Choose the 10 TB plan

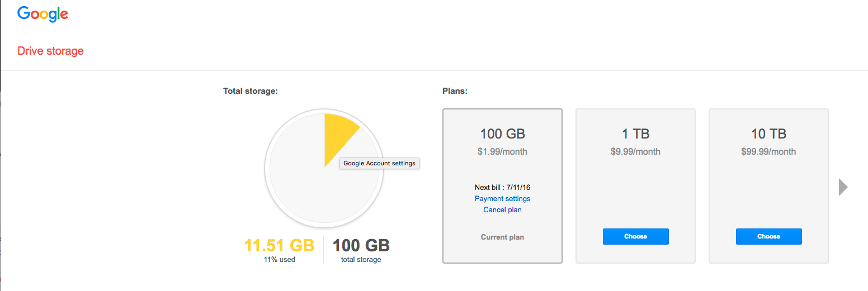point(768,236)
